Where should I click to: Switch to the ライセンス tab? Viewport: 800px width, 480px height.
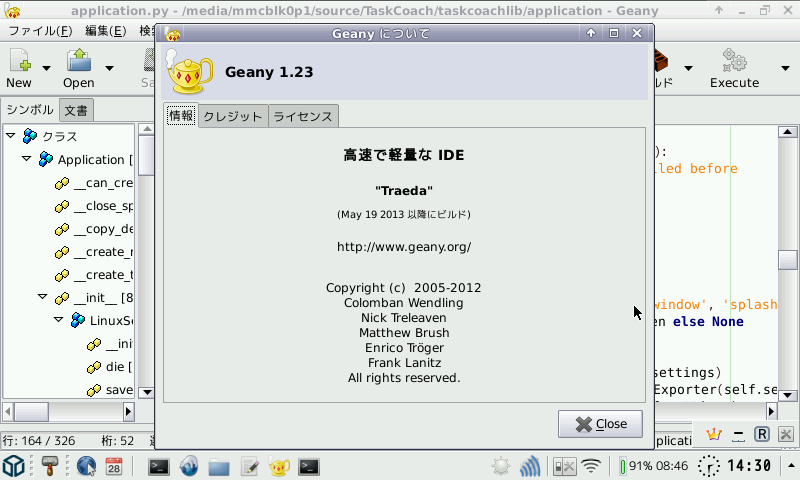(303, 117)
